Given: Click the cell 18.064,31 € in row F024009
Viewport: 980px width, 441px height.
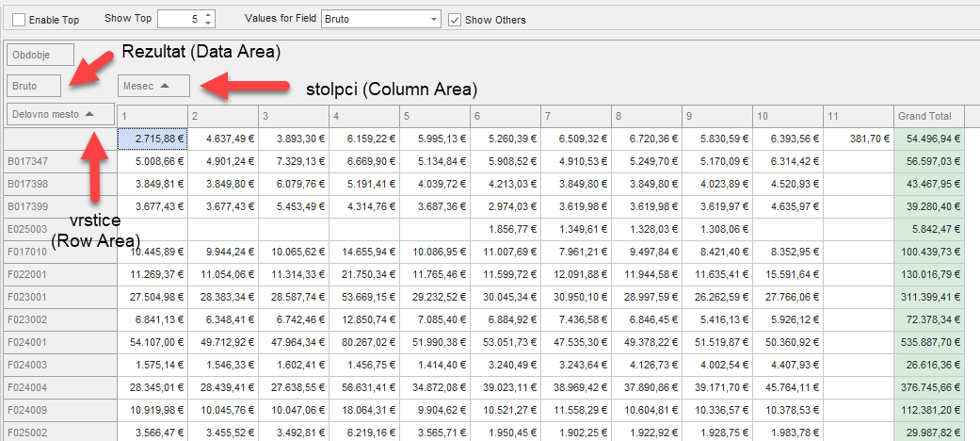Looking at the screenshot, I should click(363, 410).
